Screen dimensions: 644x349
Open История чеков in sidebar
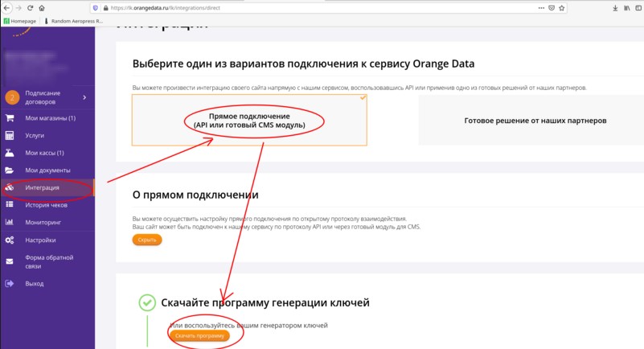(x=46, y=205)
